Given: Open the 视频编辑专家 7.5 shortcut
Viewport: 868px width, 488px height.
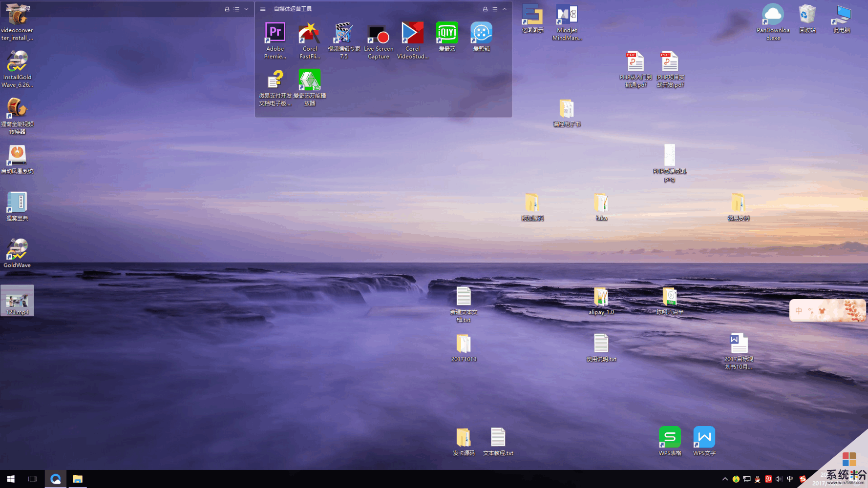Looking at the screenshot, I should [x=344, y=41].
